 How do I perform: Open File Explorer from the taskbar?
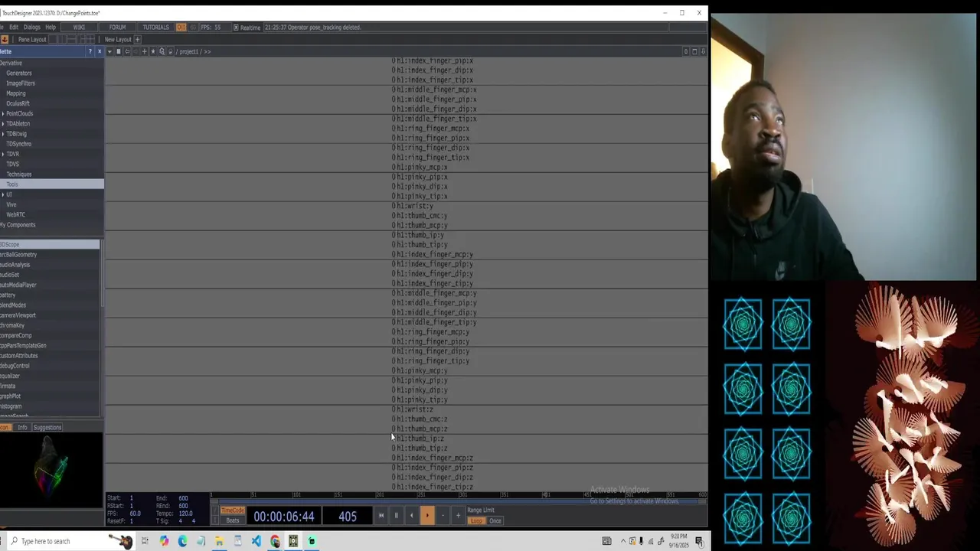click(x=219, y=541)
